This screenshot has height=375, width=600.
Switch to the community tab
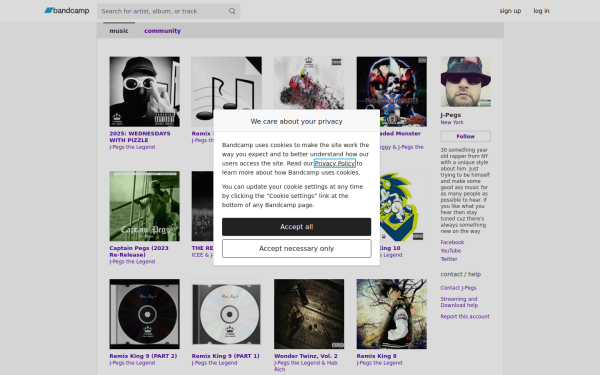point(162,31)
